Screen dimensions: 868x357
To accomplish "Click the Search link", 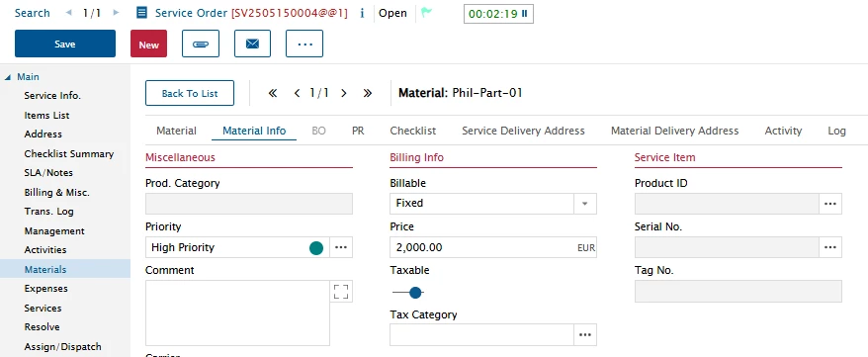I will tap(32, 13).
